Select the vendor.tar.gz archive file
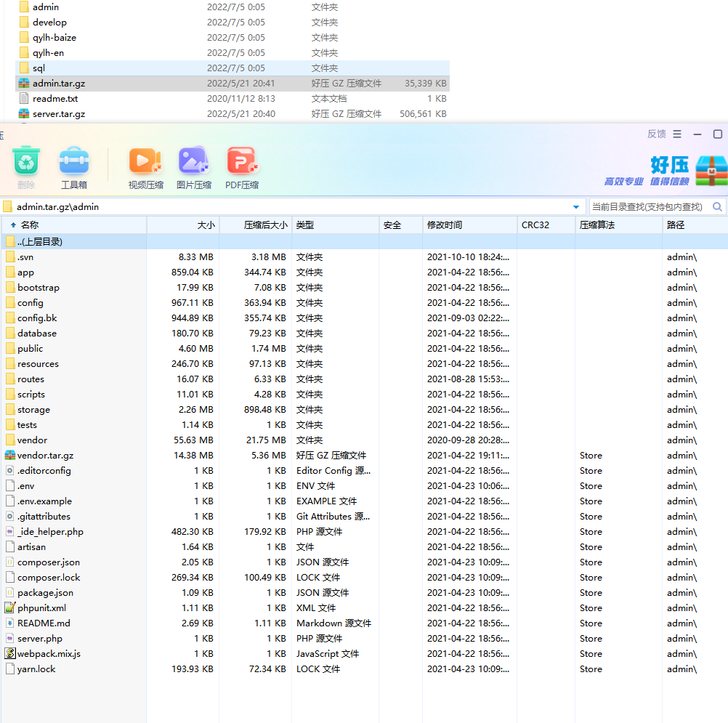Screen dimensions: 728x723 pyautogui.click(x=45, y=456)
